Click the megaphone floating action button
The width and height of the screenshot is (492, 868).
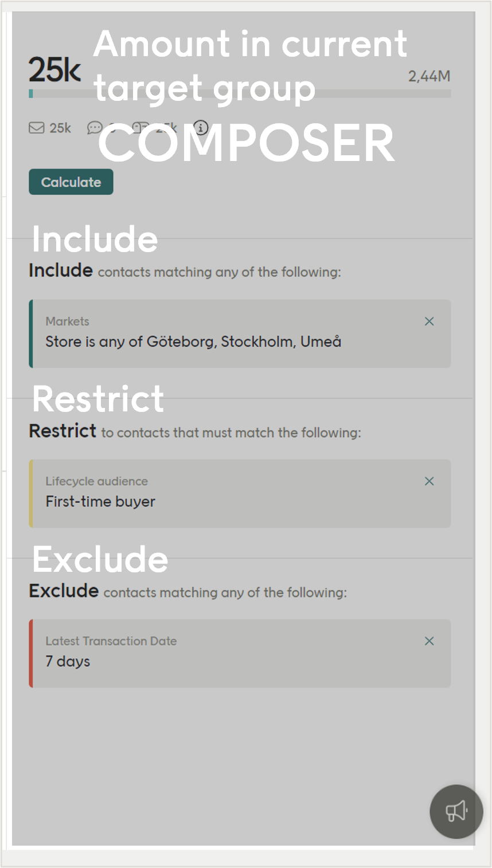pyautogui.click(x=456, y=811)
